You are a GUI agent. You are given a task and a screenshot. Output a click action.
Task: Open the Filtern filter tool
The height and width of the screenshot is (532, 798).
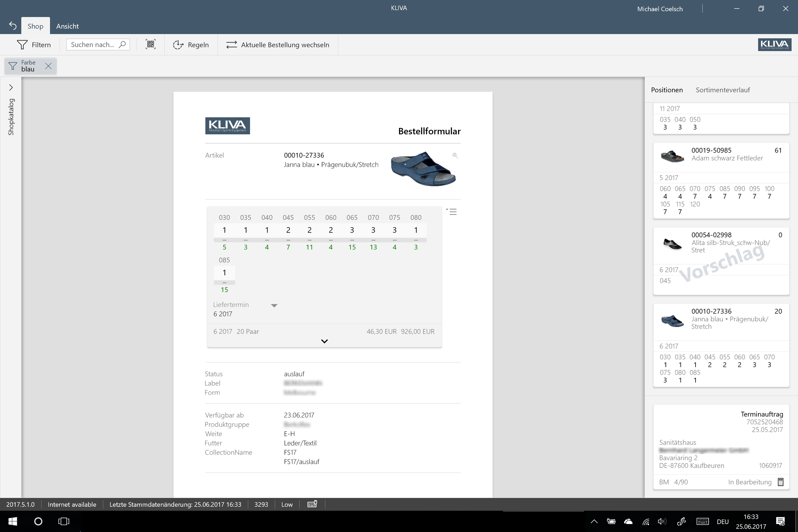[x=34, y=44]
